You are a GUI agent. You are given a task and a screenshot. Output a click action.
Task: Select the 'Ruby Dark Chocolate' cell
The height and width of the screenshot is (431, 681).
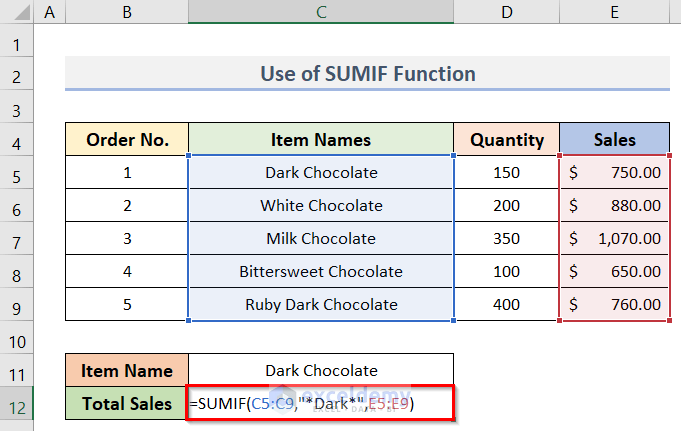[x=321, y=304]
